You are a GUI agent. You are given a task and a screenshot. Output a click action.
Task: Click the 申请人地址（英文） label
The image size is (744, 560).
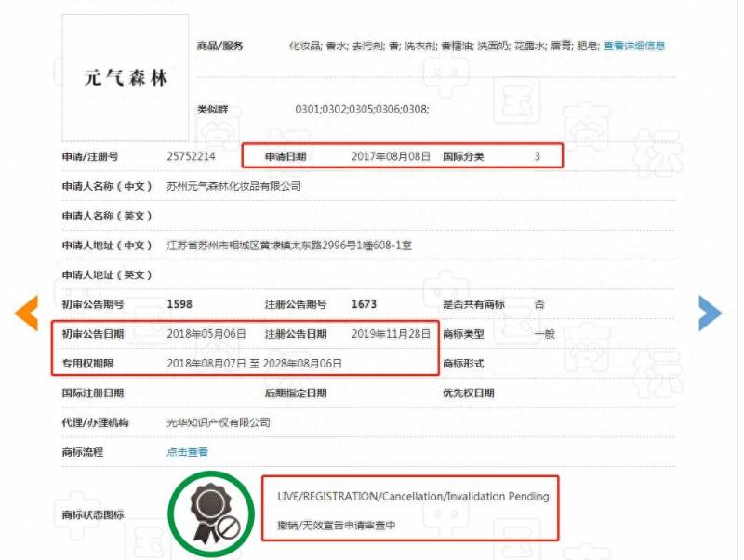[107, 274]
